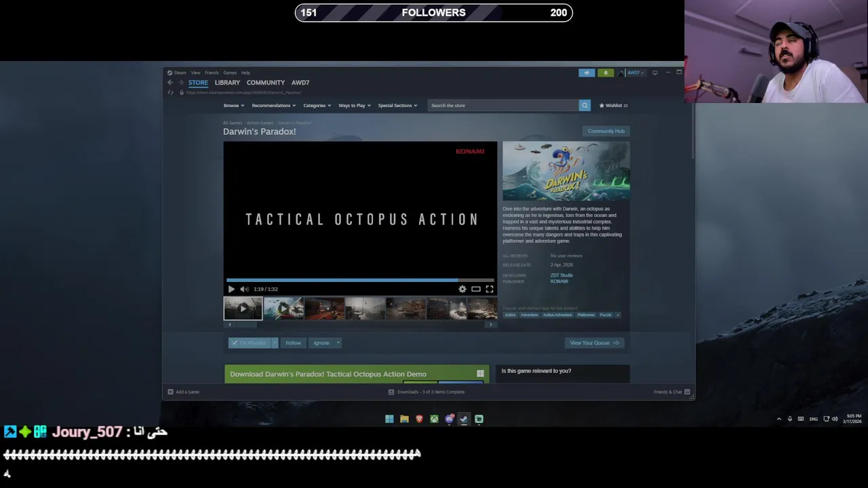This screenshot has width=868, height=488.
Task: Select the first trailer thumbnail
Action: (243, 308)
